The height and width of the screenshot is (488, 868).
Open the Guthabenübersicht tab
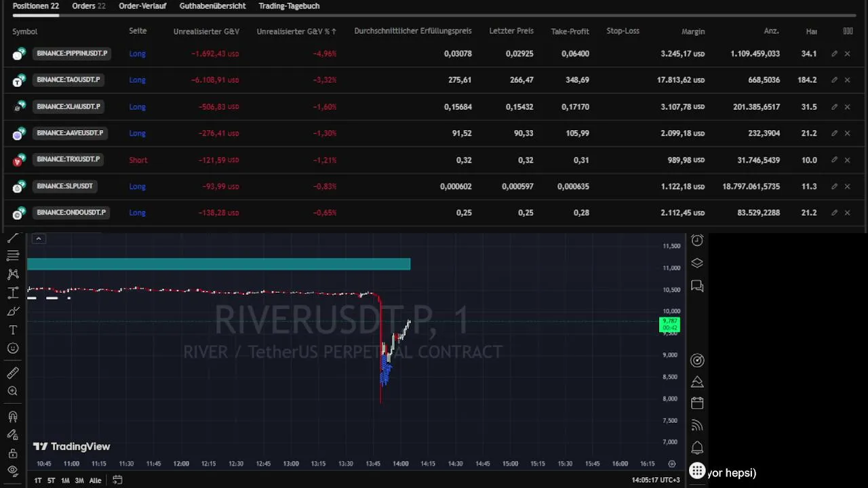(x=212, y=6)
